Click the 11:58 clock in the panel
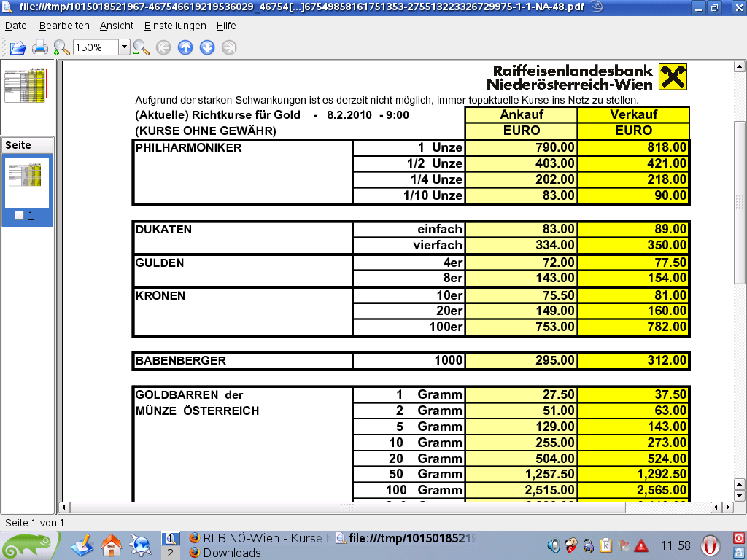Image resolution: width=747 pixels, height=560 pixels. (676, 545)
